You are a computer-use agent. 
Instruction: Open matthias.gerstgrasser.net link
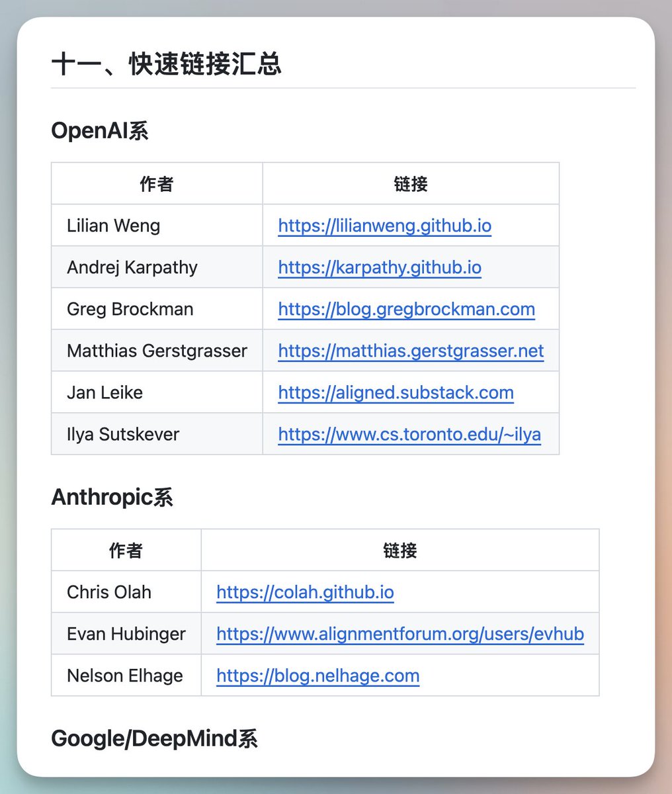(x=411, y=351)
